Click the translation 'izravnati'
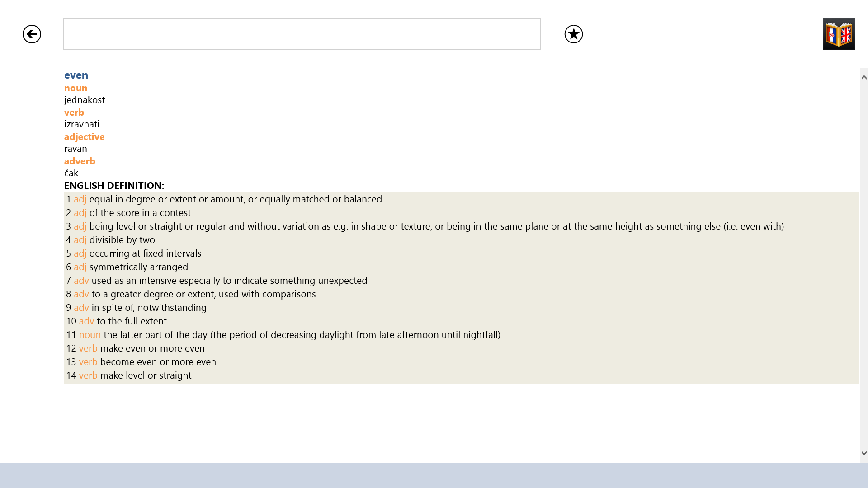The width and height of the screenshot is (868, 488). click(82, 124)
